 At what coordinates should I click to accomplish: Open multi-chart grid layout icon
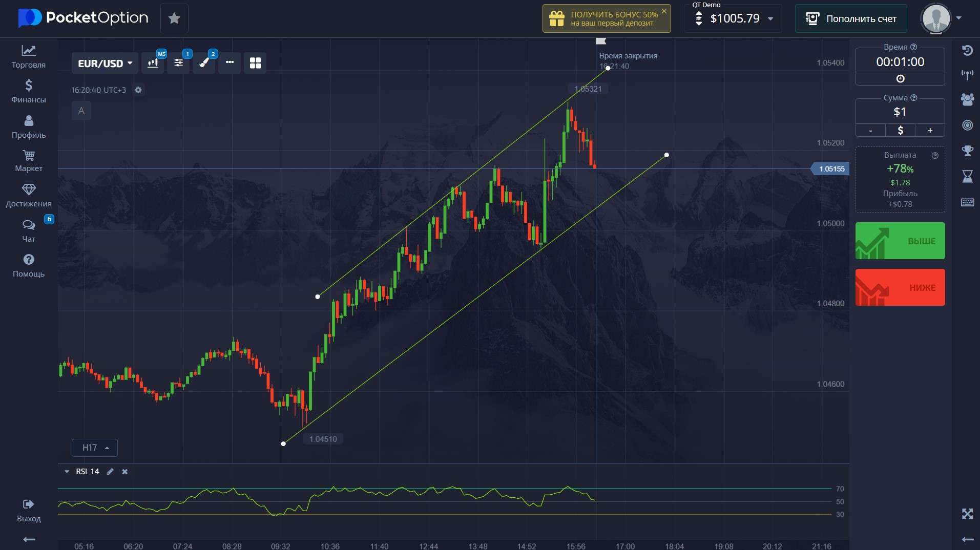point(255,63)
